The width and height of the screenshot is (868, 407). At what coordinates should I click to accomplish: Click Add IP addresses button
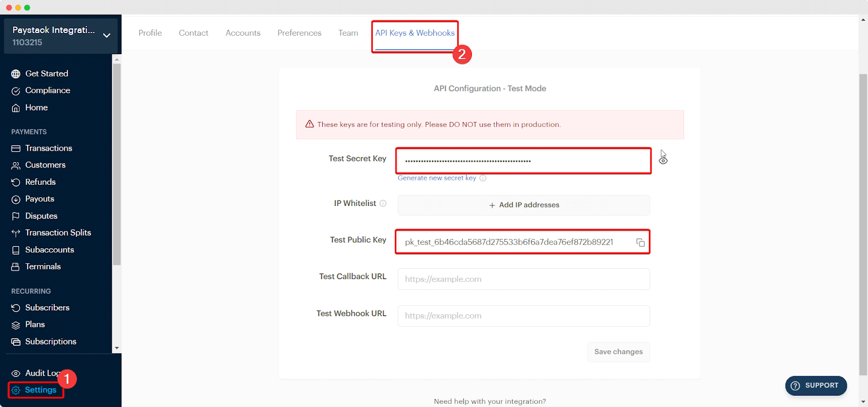[x=524, y=205]
